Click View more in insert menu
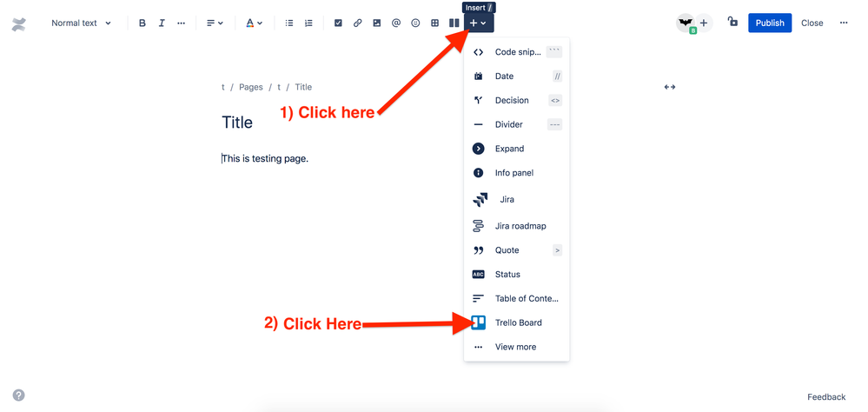868x412 pixels. 516,347
